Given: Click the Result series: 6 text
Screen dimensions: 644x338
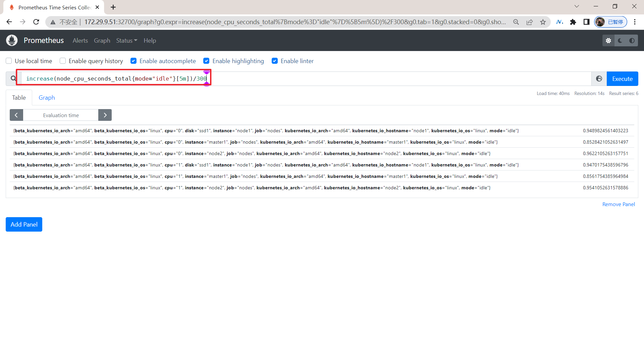Looking at the screenshot, I should pyautogui.click(x=624, y=93).
